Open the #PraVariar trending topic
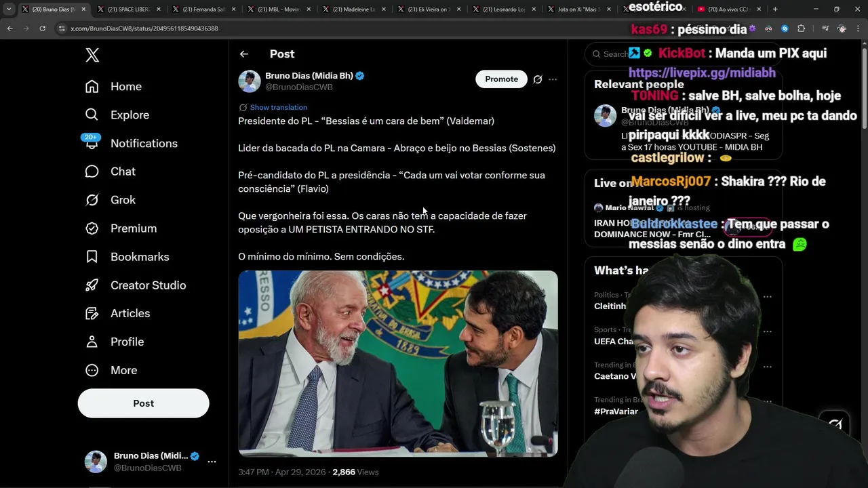 (x=616, y=411)
